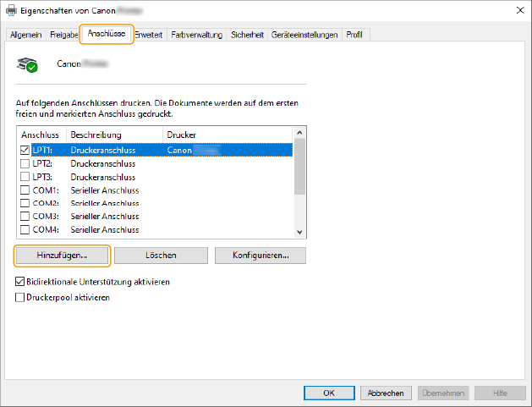Viewport: 532px width, 407px height.
Task: Switch to the Allgemein tab
Action: coord(26,35)
